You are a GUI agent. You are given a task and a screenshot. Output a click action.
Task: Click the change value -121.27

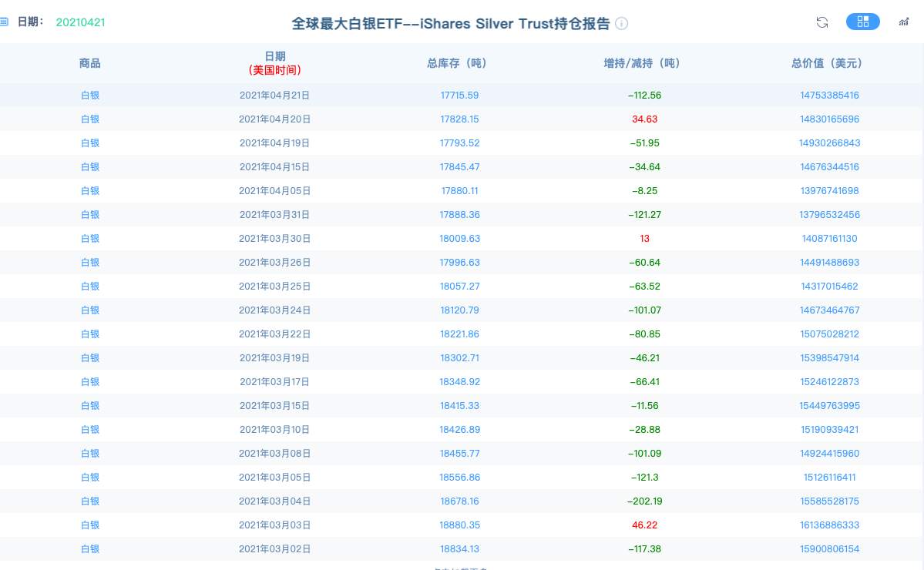tap(645, 214)
